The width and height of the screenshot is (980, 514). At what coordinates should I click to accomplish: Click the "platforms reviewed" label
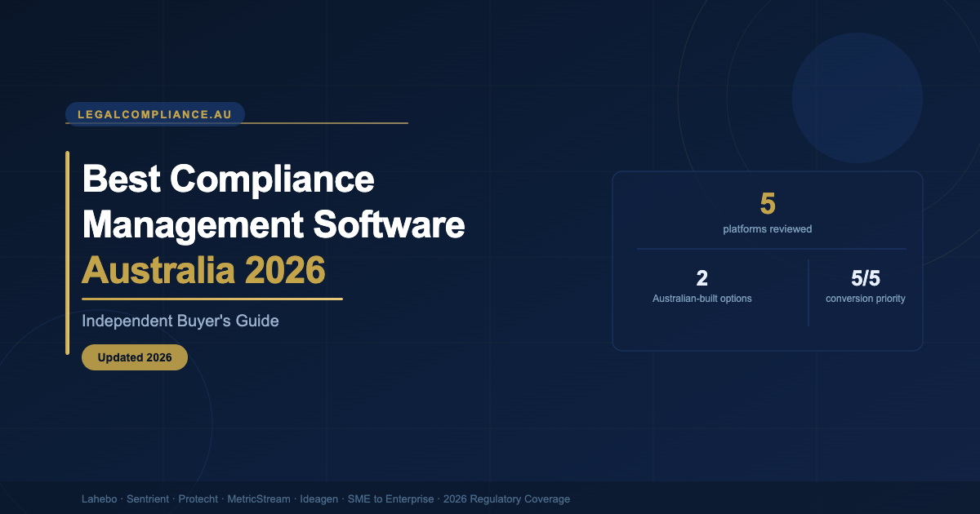click(x=767, y=229)
